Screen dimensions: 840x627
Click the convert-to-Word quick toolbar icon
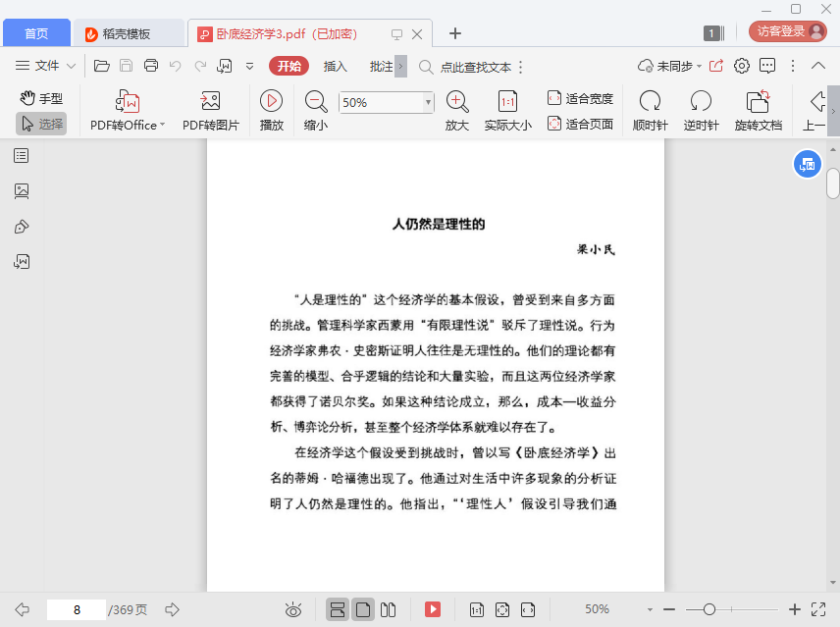coord(224,66)
